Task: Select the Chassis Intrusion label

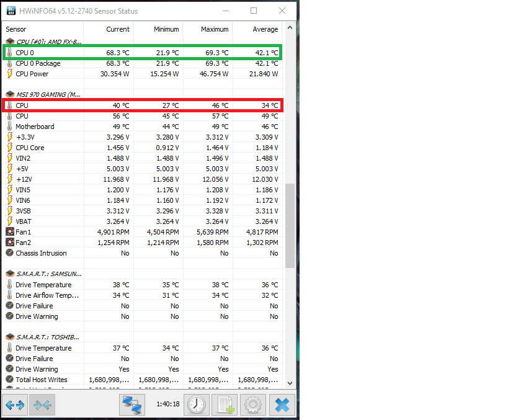Action: [x=41, y=253]
